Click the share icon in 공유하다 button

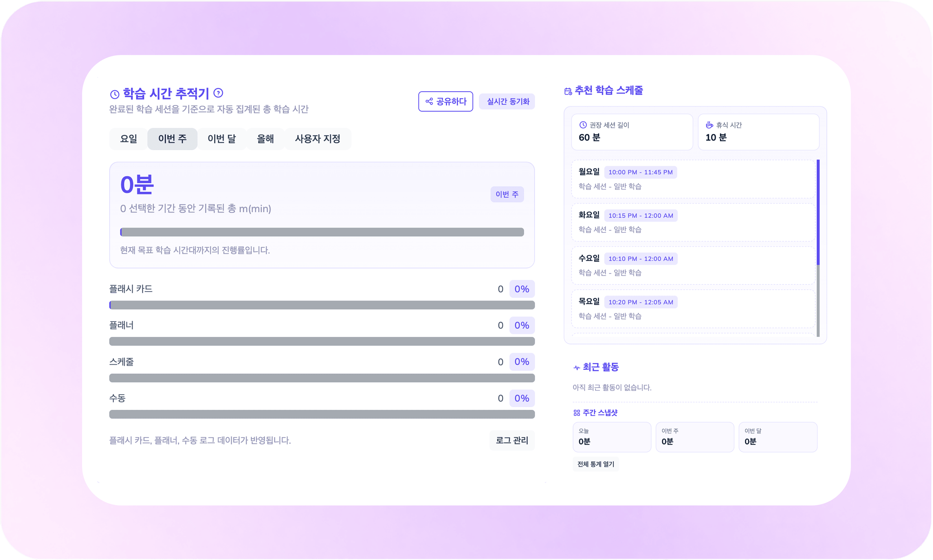[x=429, y=102]
